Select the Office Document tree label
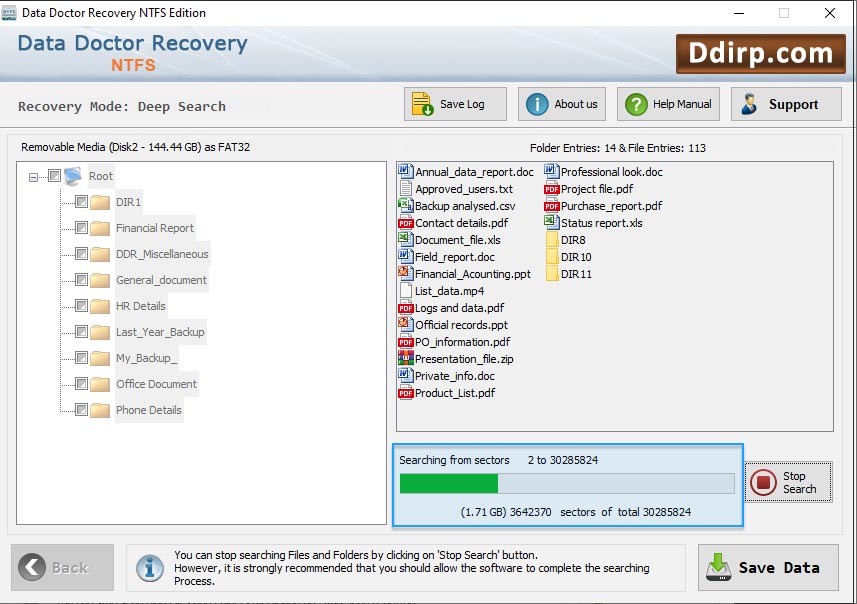 156,384
